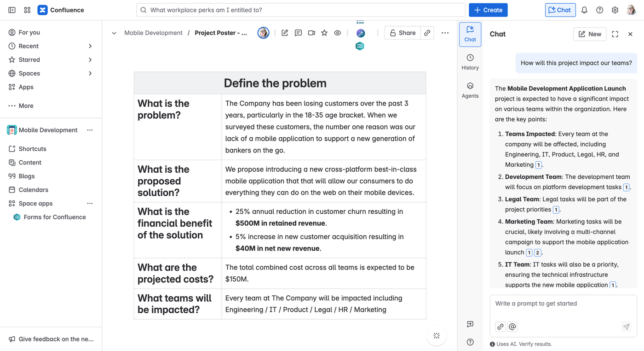Viewport: 644px width, 351px height.
Task: Collapse the left sidebar with the panel icon
Action: 12,10
